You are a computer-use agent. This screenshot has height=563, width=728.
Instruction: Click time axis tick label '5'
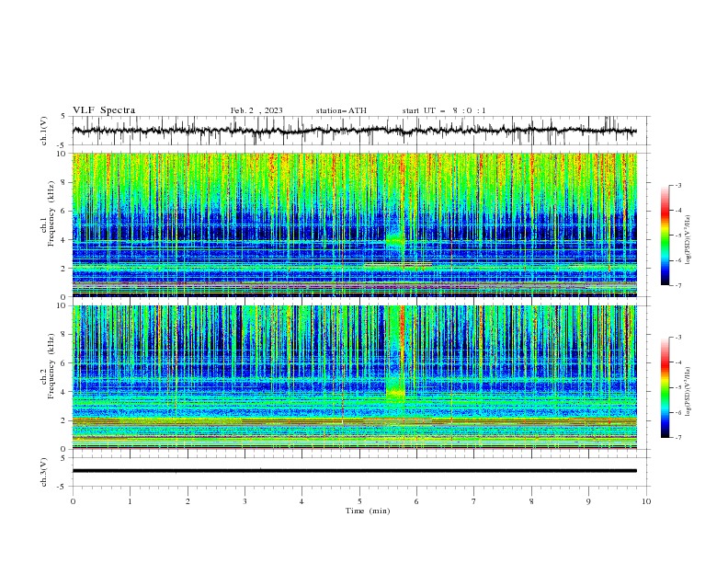[359, 501]
